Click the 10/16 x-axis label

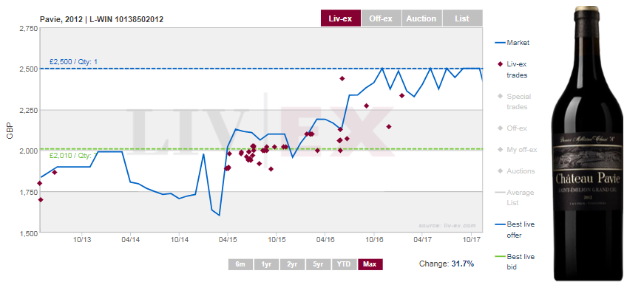click(373, 238)
